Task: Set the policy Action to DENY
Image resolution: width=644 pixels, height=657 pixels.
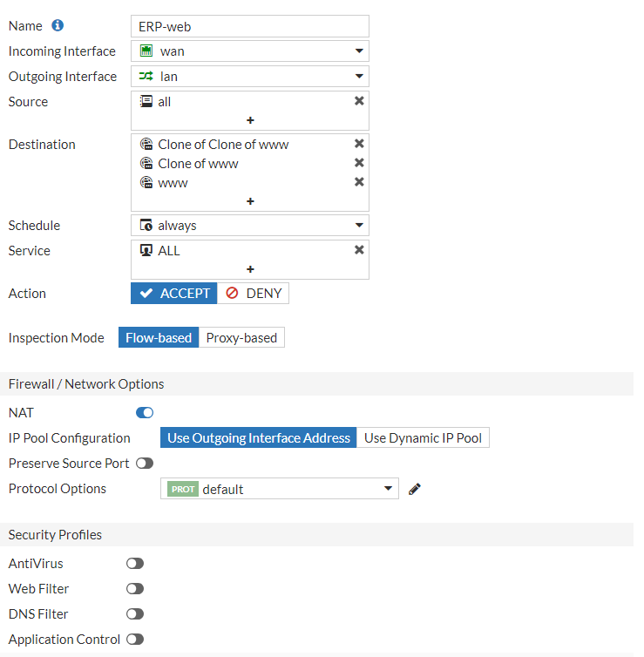Action: click(x=254, y=294)
